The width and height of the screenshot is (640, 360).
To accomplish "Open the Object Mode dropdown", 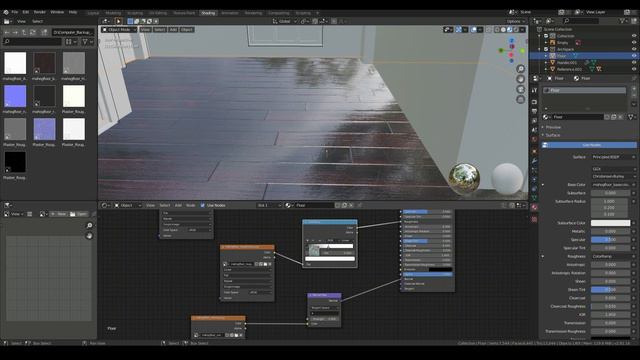I will [119, 30].
